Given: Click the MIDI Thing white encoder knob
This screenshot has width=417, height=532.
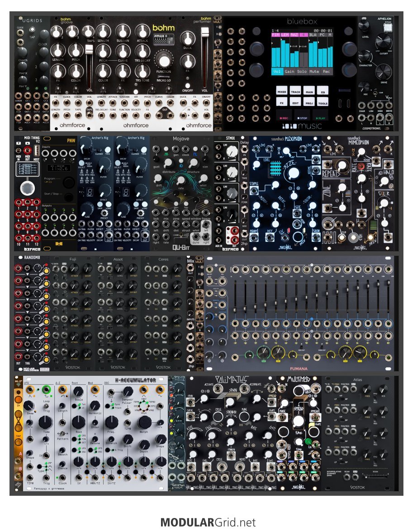Looking at the screenshot, I should [27, 187].
